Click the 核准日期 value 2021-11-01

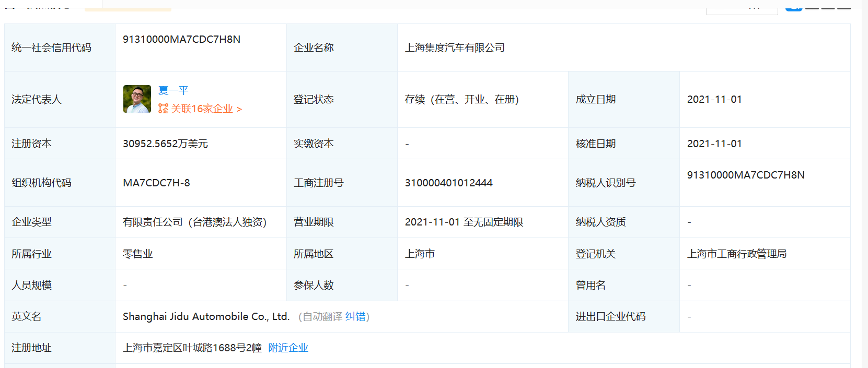pyautogui.click(x=714, y=144)
